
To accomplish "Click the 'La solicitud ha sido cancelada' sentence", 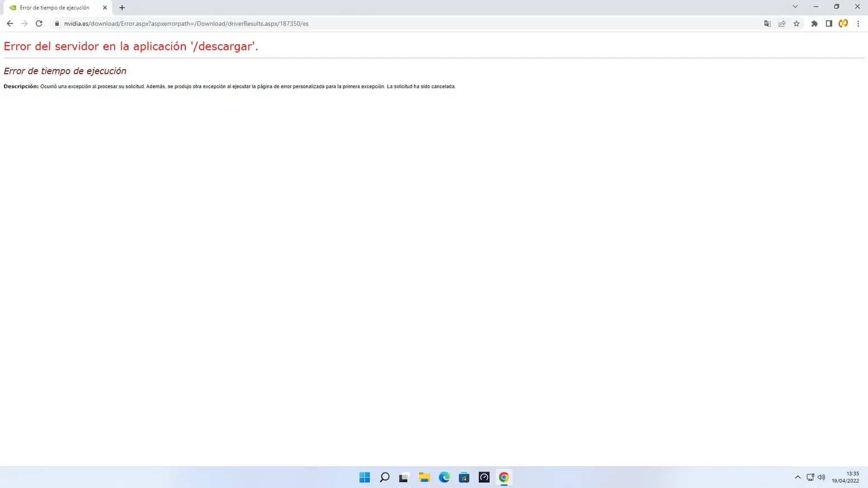I will click(421, 87).
